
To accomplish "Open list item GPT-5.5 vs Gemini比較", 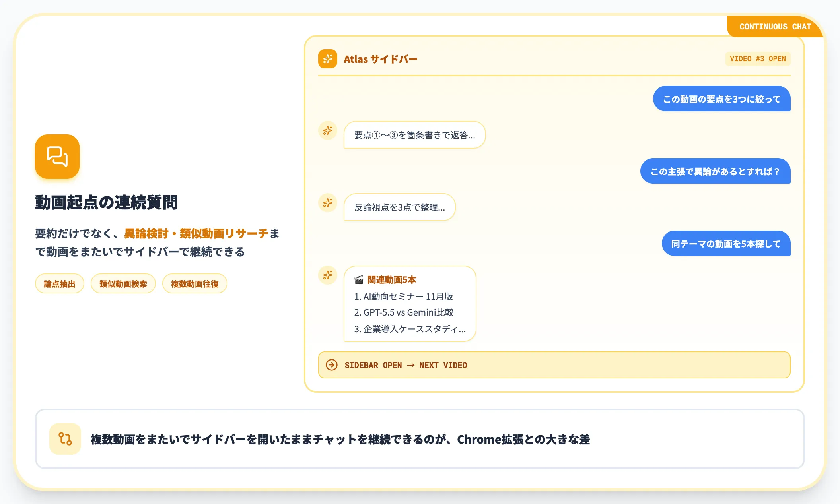I will [404, 312].
